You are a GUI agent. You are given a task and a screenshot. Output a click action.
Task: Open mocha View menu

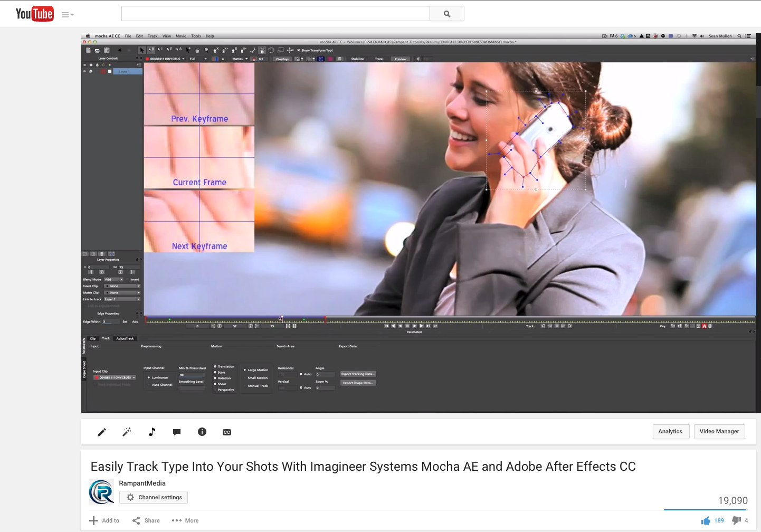(167, 36)
